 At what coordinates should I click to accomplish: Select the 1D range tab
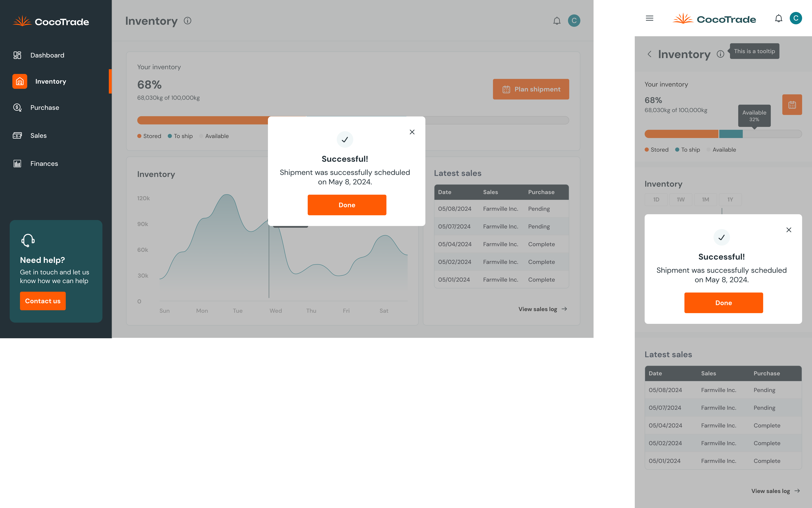[x=656, y=200]
